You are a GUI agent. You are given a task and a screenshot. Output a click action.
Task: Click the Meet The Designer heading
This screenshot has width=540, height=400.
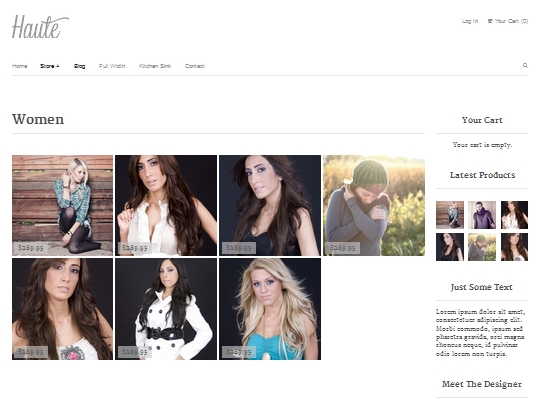click(x=482, y=384)
